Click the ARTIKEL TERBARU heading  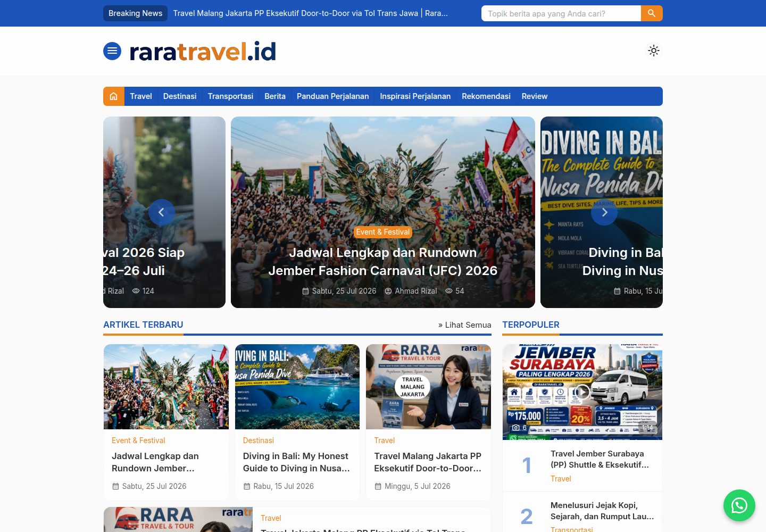[143, 325]
